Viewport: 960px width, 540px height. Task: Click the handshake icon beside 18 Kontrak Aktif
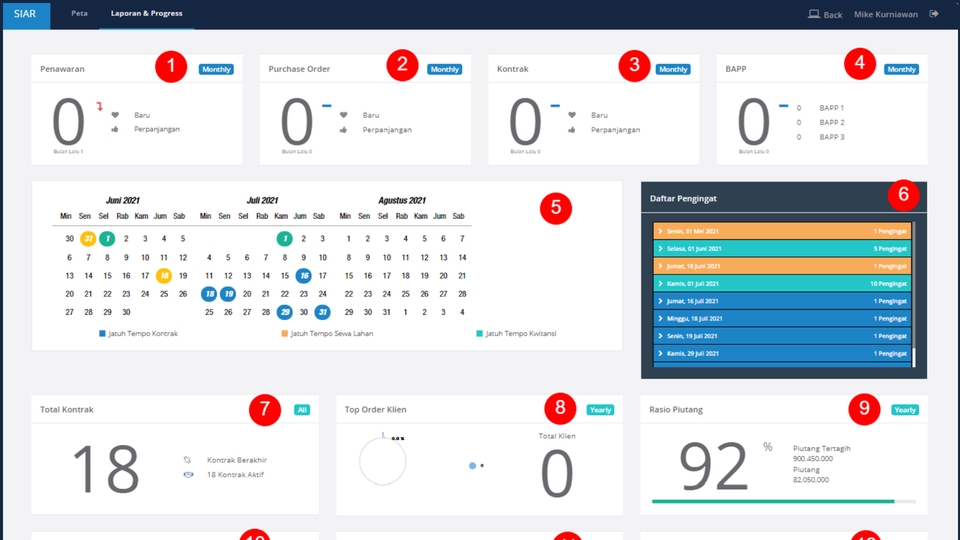[188, 474]
